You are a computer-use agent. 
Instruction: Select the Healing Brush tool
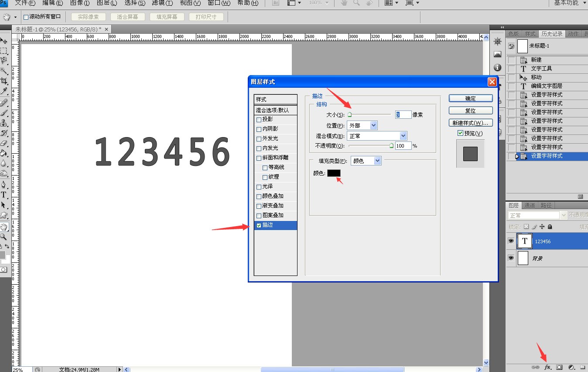3,103
